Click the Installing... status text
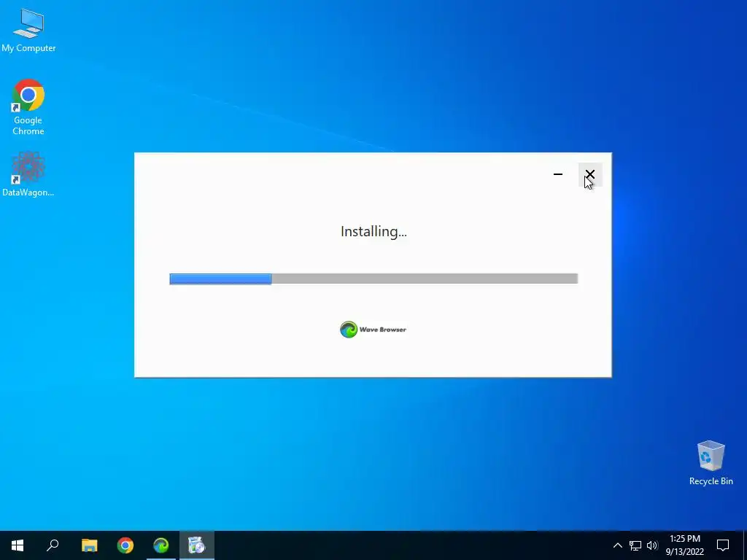 coord(373,231)
